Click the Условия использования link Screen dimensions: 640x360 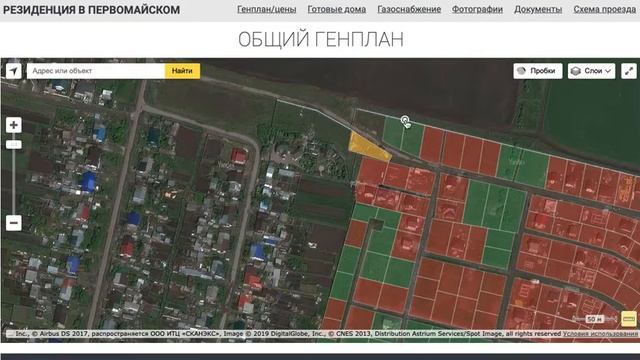pyautogui.click(x=600, y=334)
